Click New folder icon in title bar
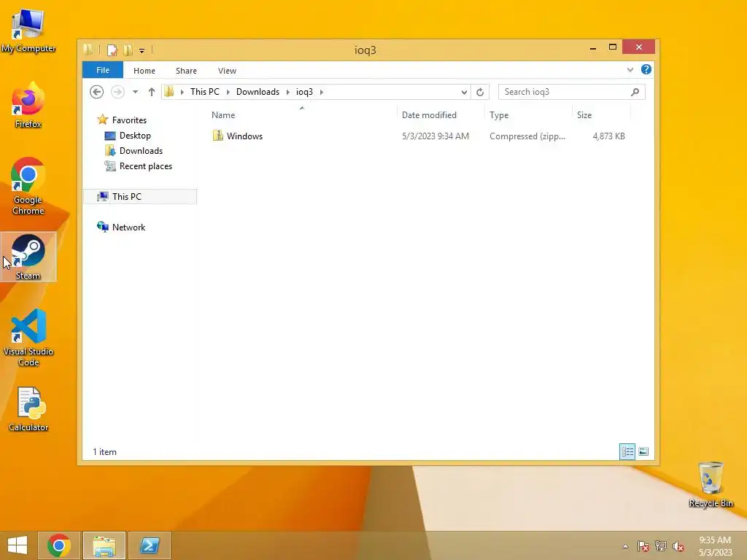 click(x=128, y=50)
